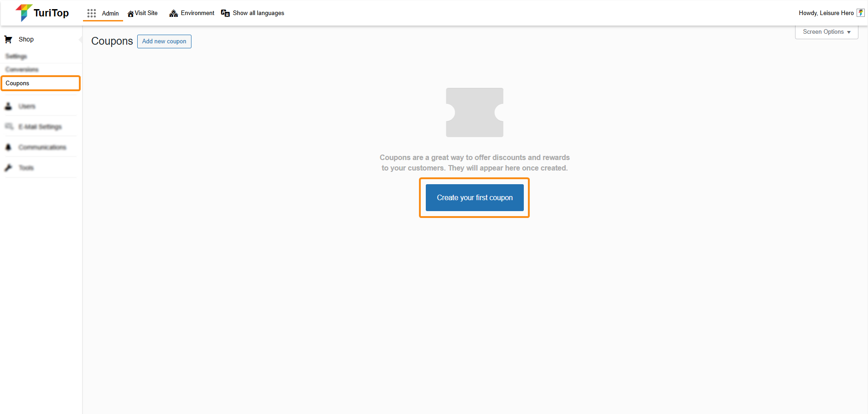This screenshot has width=868, height=414.
Task: Select Settings under Shop menu
Action: pyautogui.click(x=16, y=57)
